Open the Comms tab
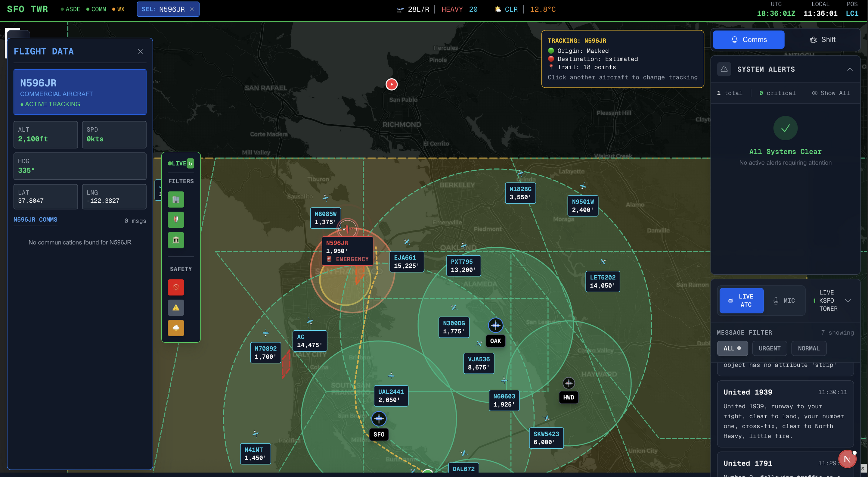 [749, 40]
